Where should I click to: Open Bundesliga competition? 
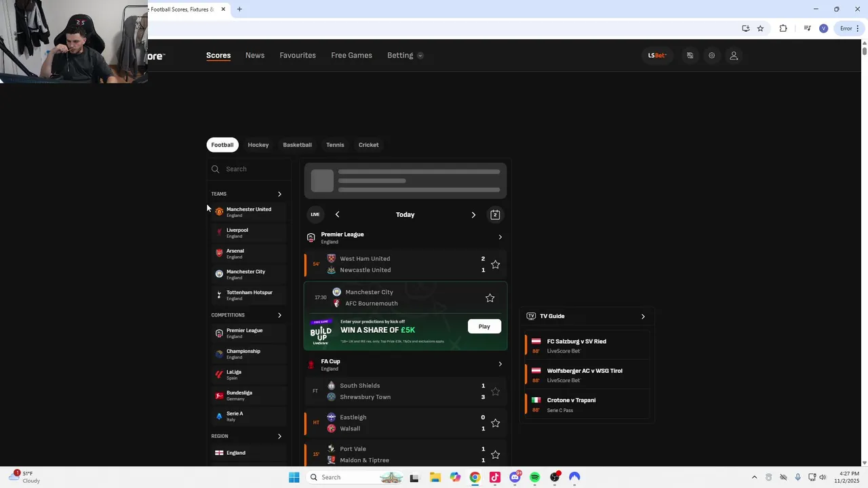coord(248,395)
